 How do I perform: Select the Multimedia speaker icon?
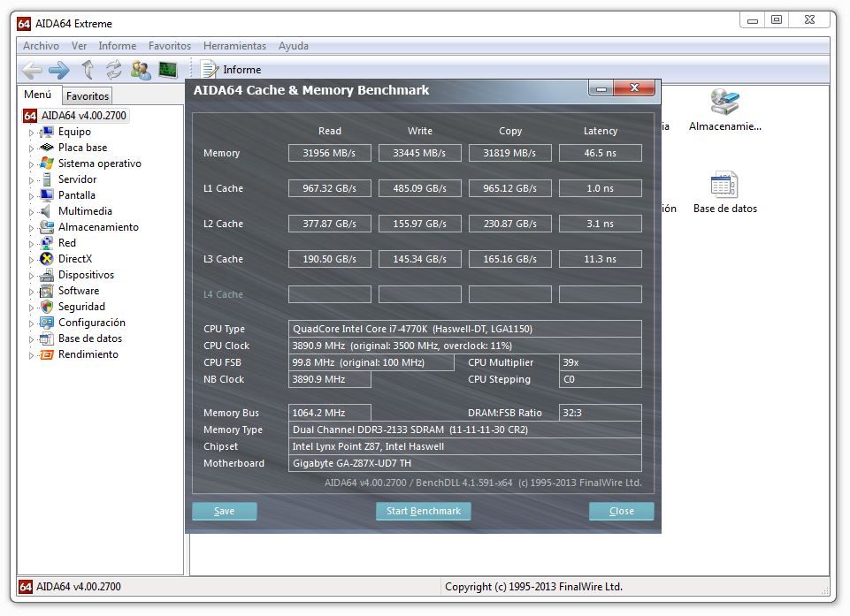(x=47, y=210)
